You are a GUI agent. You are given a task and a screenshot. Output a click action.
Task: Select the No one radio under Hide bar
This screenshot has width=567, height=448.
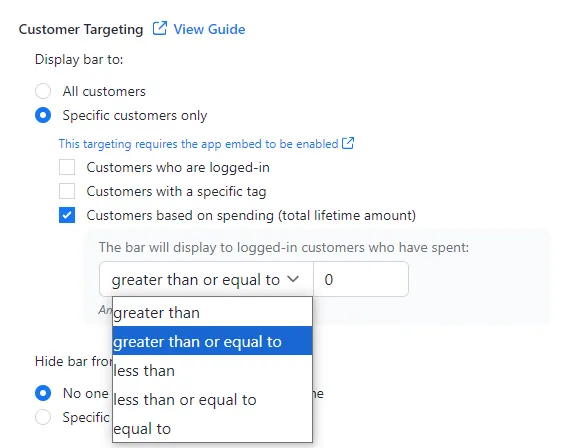pos(43,393)
